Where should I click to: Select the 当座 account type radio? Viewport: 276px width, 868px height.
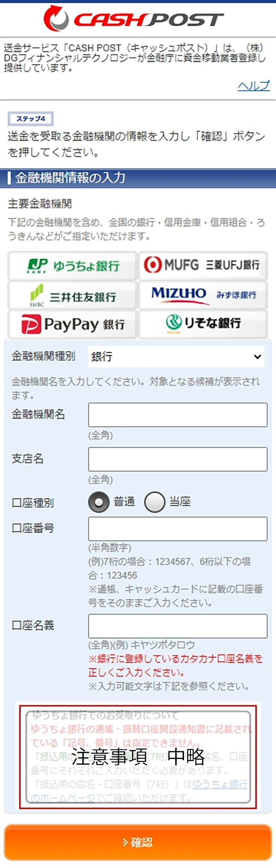pyautogui.click(x=155, y=502)
